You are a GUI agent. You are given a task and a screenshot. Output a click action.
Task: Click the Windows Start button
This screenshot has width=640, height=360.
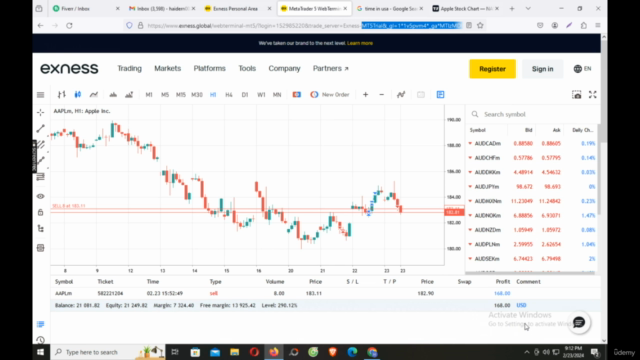coord(40,352)
